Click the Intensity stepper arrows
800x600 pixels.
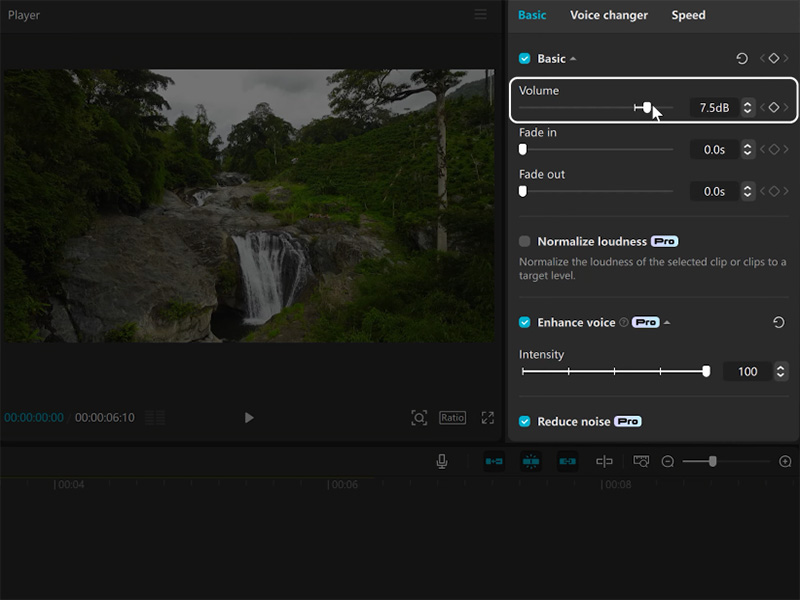(x=781, y=371)
